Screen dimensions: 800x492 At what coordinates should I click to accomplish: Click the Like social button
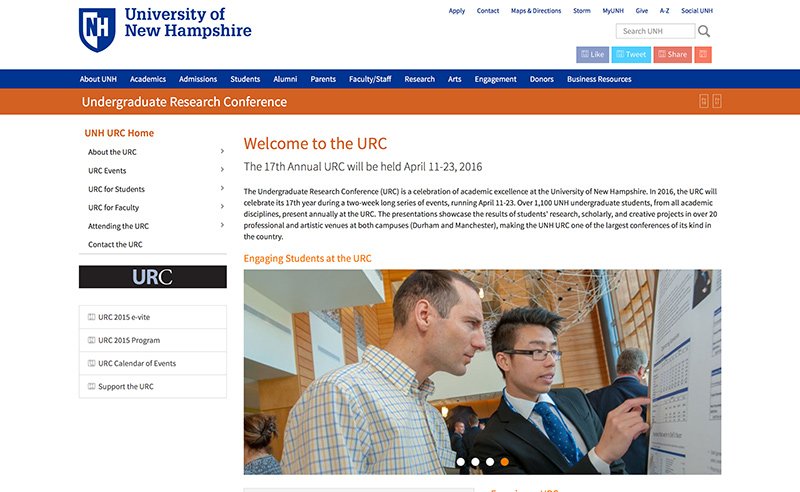pos(592,55)
